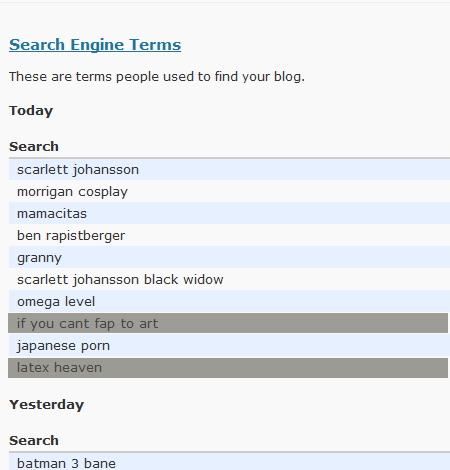The height and width of the screenshot is (470, 450).
Task: Click 'scarlett johansson black widow' term
Action: pyautogui.click(x=120, y=279)
